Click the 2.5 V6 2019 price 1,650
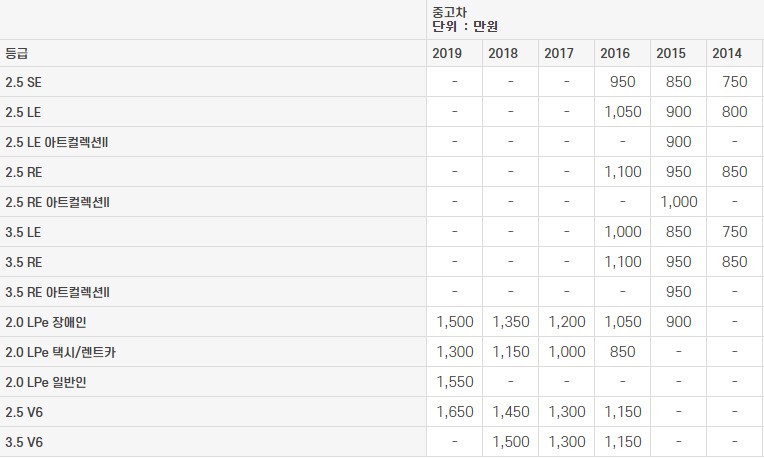 (455, 412)
